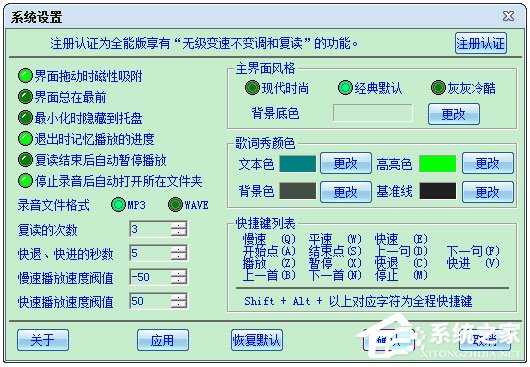Screen dimensions: 530x367
Task: Click the 上一首 (B) shortcut text
Action: coord(269,275)
